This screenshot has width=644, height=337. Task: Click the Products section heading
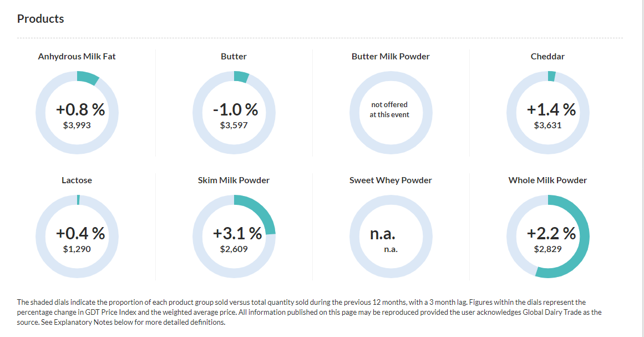point(40,19)
